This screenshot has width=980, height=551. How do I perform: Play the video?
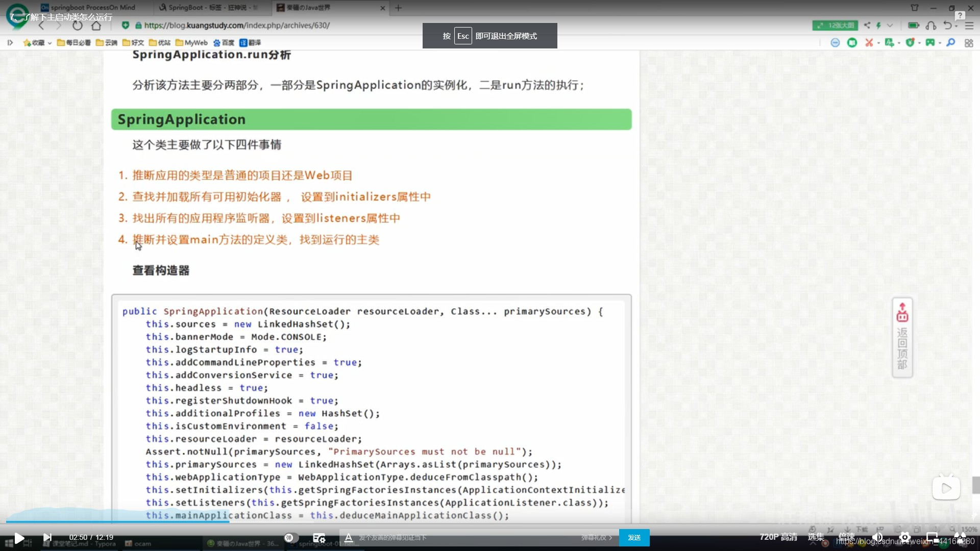19,538
